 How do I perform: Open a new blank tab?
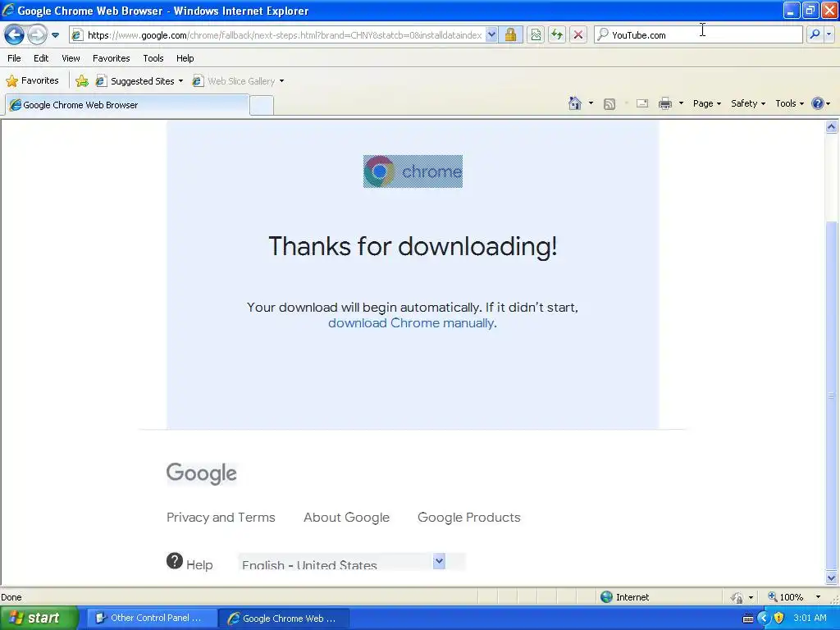[262, 106]
